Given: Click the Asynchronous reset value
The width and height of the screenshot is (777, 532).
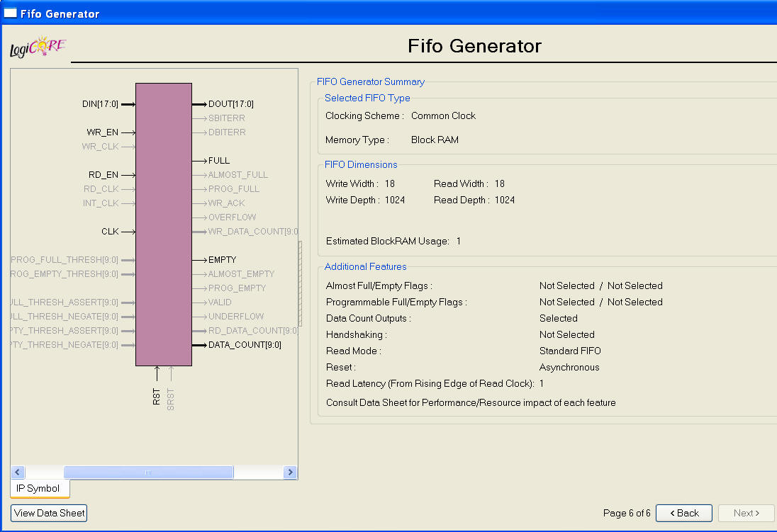Looking at the screenshot, I should click(569, 367).
